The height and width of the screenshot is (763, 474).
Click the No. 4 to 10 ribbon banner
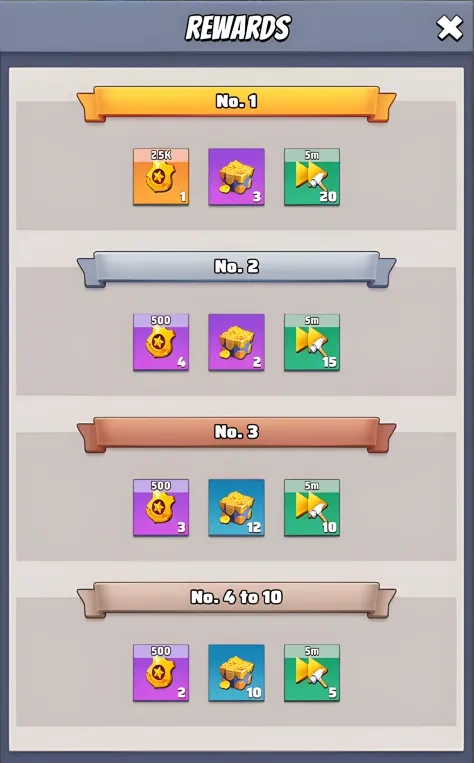[x=237, y=600]
